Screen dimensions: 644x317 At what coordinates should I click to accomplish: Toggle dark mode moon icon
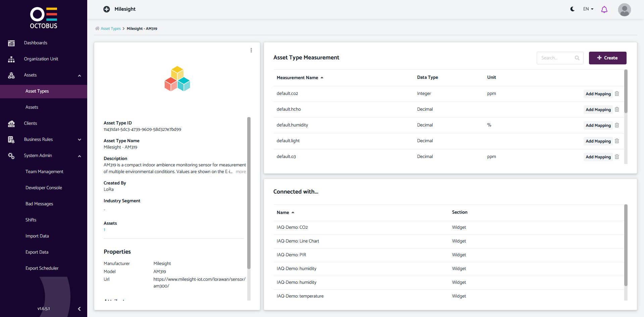(572, 9)
